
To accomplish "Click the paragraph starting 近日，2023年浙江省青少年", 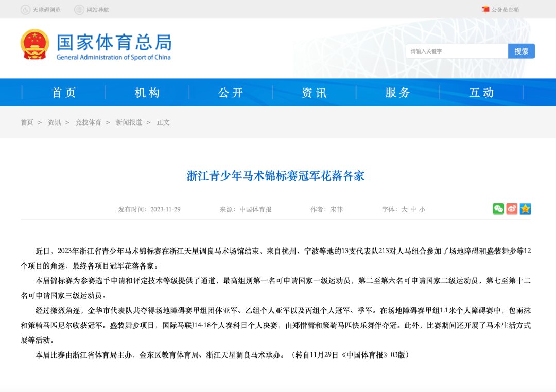I will pos(275,258).
